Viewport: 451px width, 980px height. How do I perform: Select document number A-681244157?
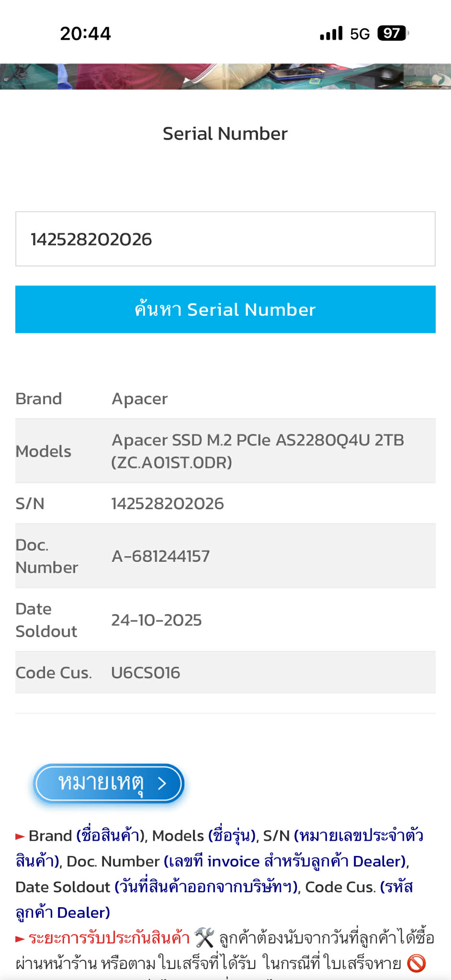[161, 556]
